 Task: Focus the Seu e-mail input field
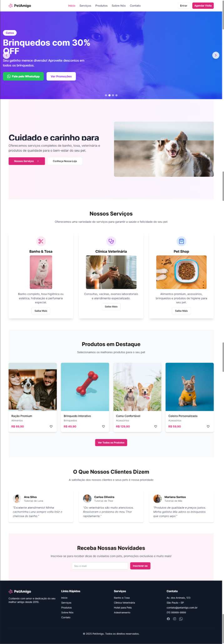pyautogui.click(x=100, y=566)
